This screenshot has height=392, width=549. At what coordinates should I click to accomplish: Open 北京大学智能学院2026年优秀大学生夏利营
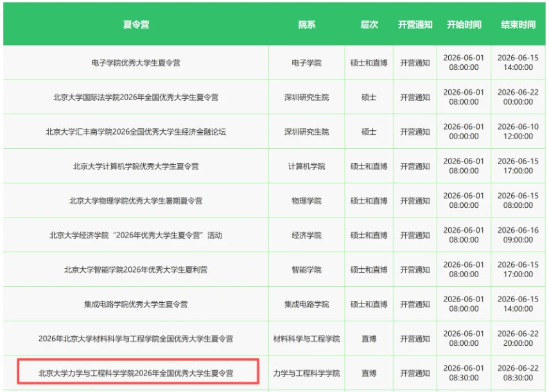coord(136,270)
